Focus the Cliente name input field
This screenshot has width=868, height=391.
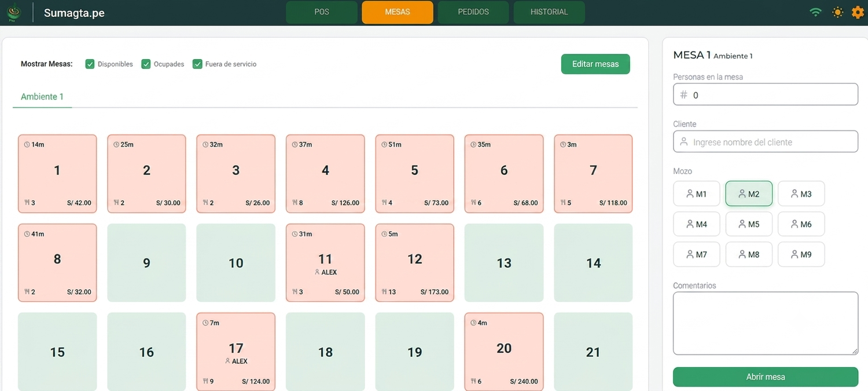766,141
